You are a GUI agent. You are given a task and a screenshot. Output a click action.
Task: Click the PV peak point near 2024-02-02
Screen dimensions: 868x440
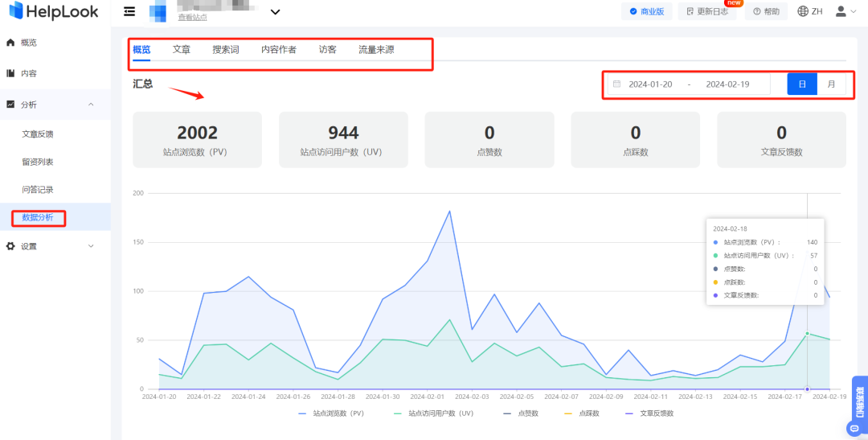coord(449,211)
